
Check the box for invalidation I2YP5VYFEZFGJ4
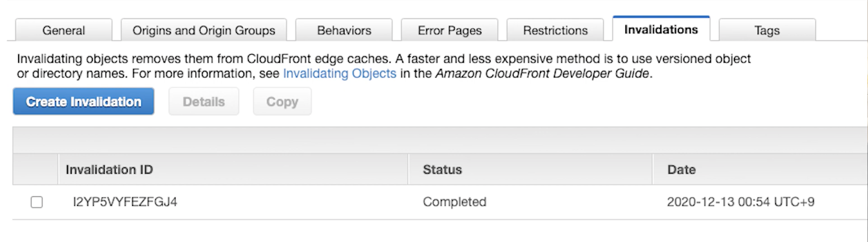pos(37,202)
